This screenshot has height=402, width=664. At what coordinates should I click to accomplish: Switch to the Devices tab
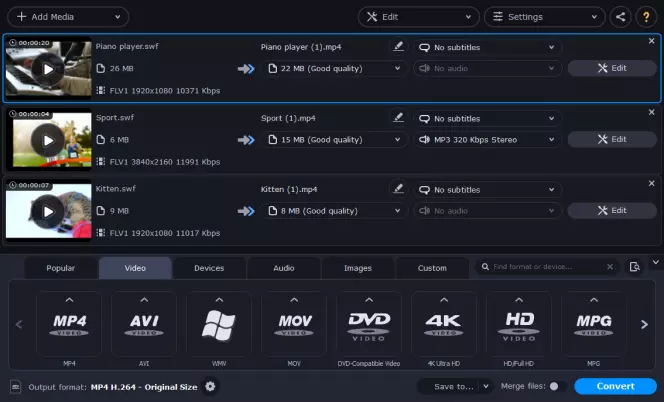pos(209,268)
